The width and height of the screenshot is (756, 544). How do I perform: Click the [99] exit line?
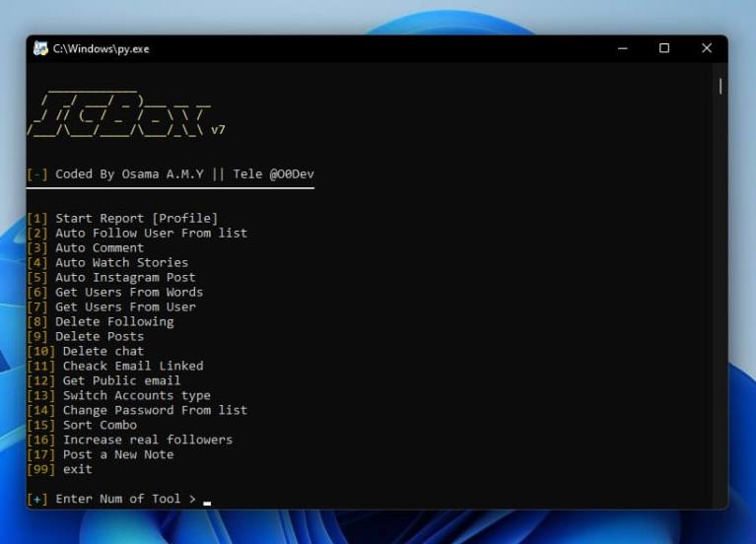[59, 470]
